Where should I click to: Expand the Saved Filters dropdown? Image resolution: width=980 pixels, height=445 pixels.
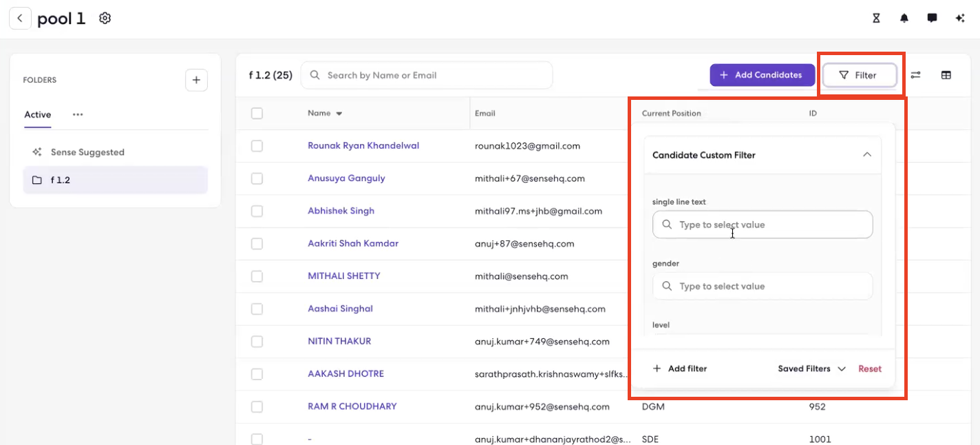[x=812, y=369]
